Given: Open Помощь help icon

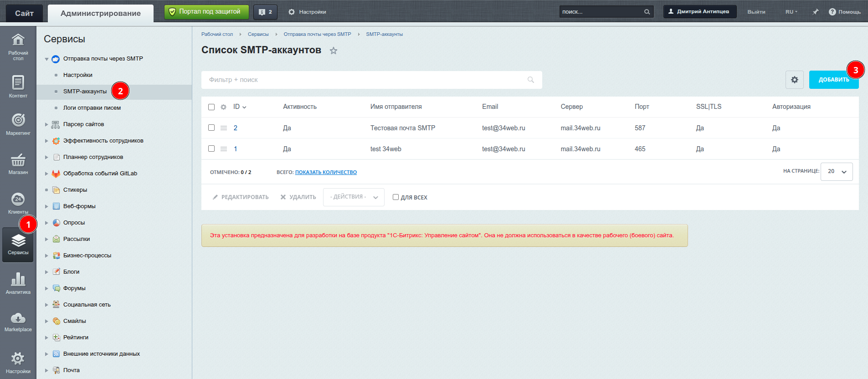Looking at the screenshot, I should pos(844,12).
